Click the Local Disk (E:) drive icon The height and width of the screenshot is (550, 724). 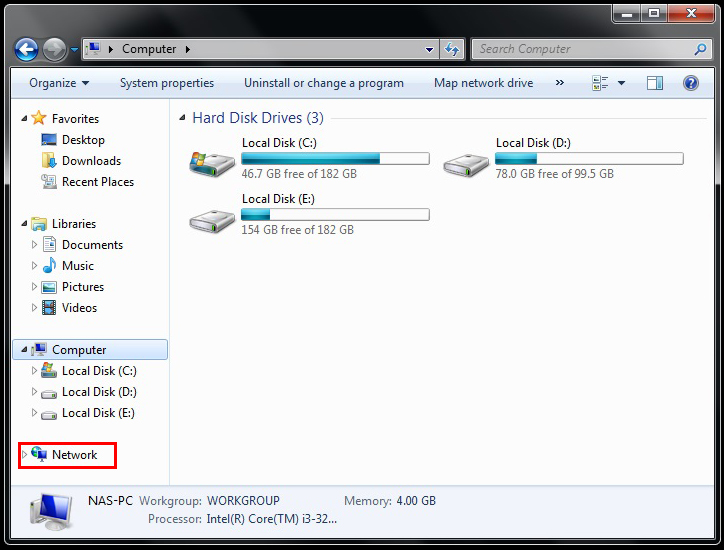click(x=212, y=221)
